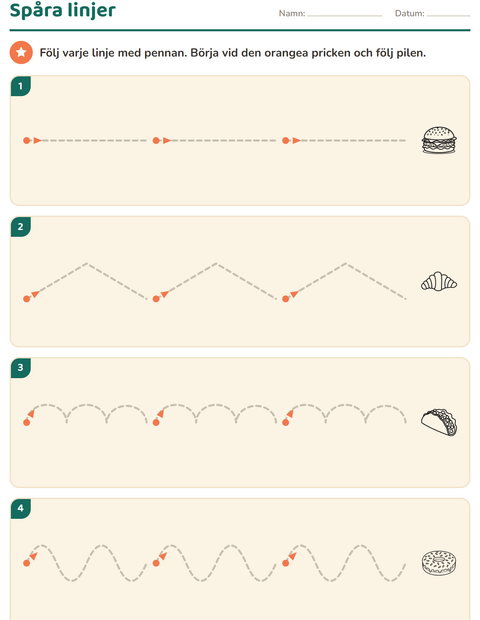Click the first orange start dot on the straight line

click(26, 140)
